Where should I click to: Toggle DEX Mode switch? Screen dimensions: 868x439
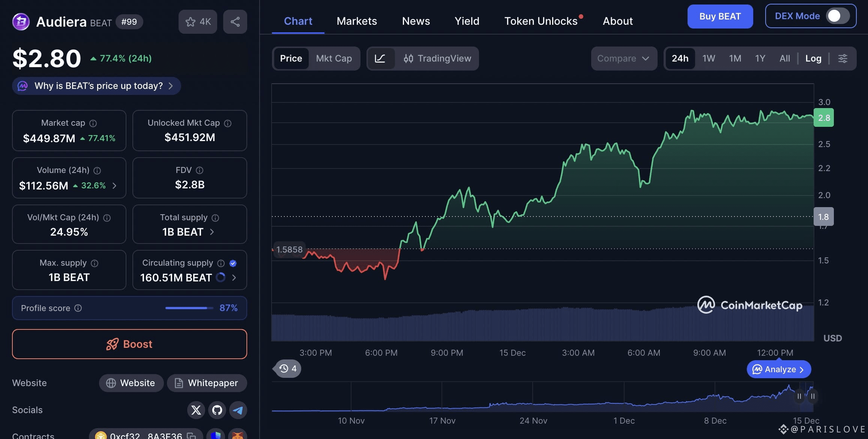coord(838,16)
